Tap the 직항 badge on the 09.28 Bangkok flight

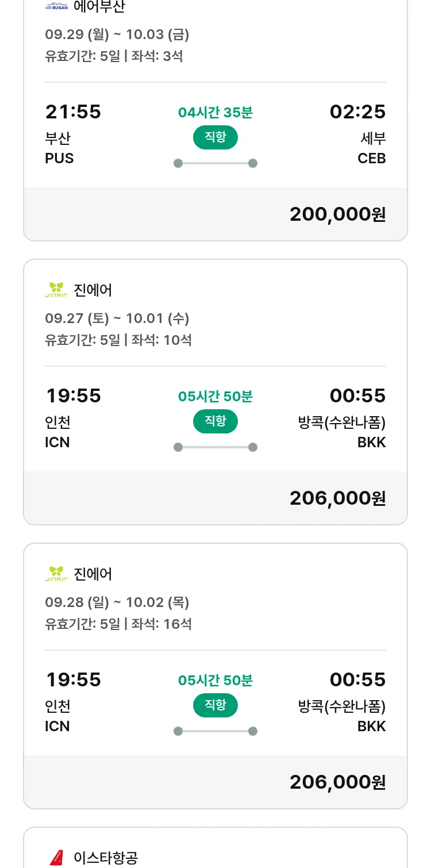215,705
